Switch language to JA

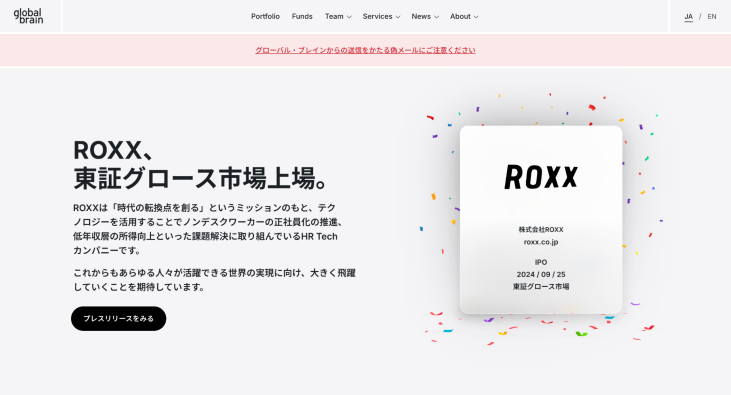(689, 16)
